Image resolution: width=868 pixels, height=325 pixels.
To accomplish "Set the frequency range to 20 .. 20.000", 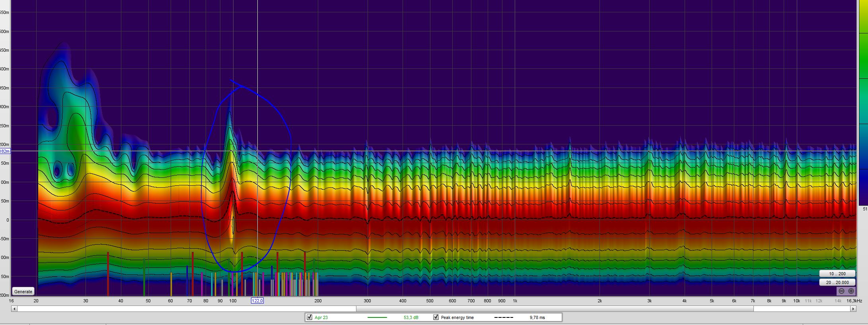I will click(x=837, y=282).
